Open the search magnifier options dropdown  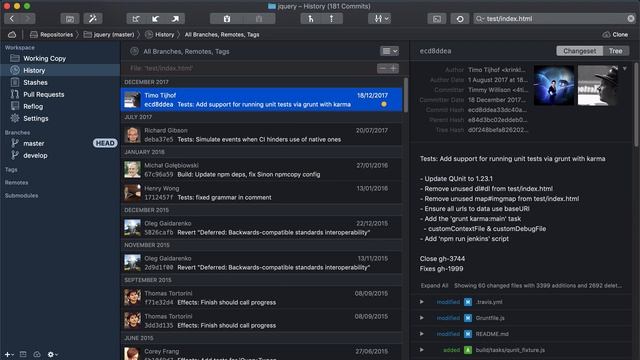[480, 19]
